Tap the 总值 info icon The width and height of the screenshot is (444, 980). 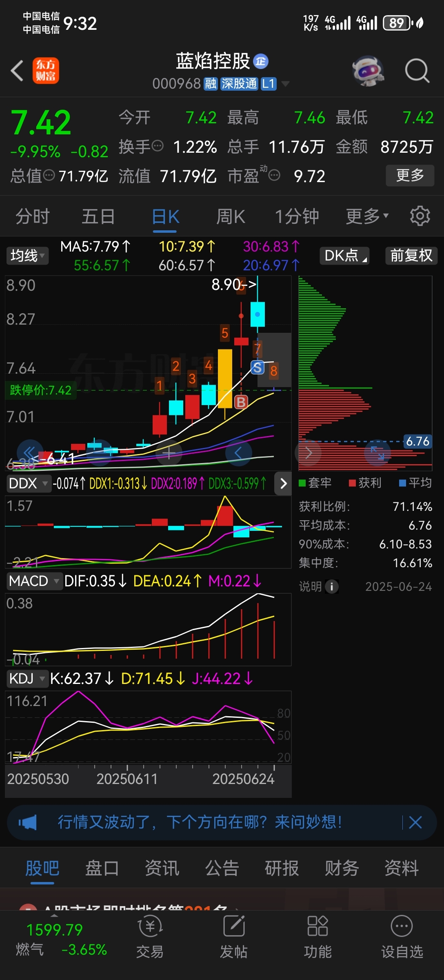coord(49,176)
